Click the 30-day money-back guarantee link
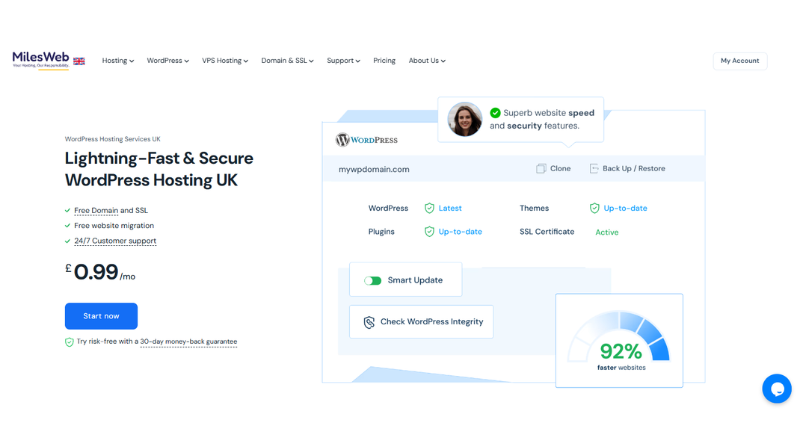 pos(189,342)
